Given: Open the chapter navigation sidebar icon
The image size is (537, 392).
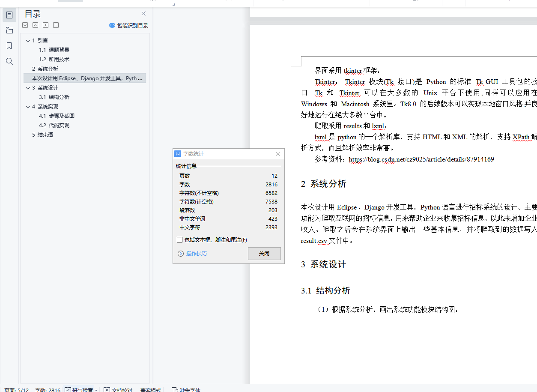Looking at the screenshot, I should 9,30.
